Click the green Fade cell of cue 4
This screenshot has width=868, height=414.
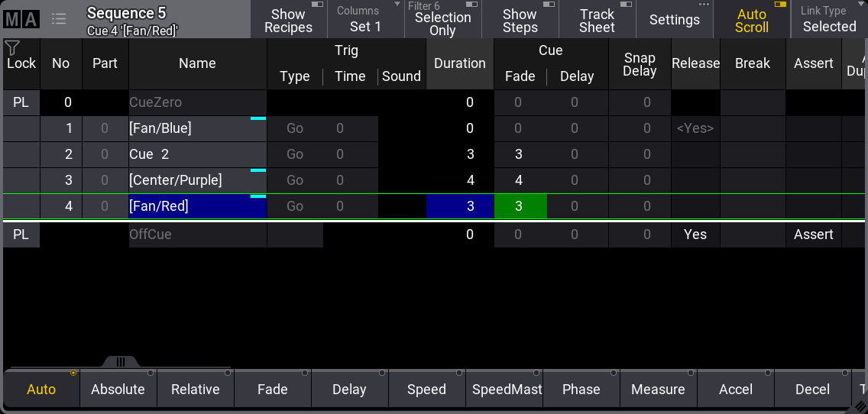520,206
